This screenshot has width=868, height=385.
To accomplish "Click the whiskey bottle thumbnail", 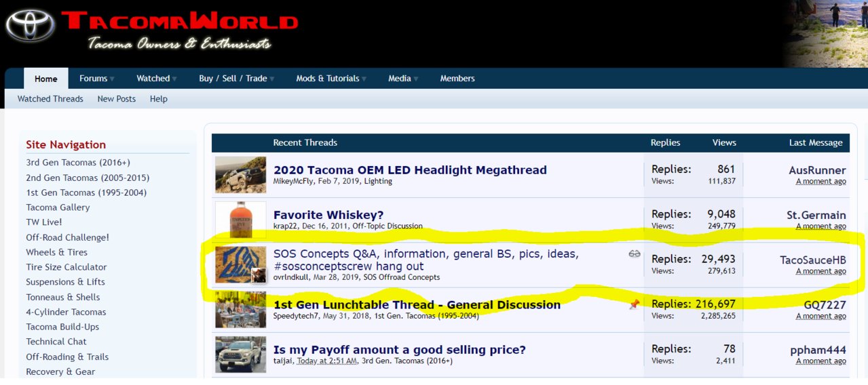I will point(241,220).
